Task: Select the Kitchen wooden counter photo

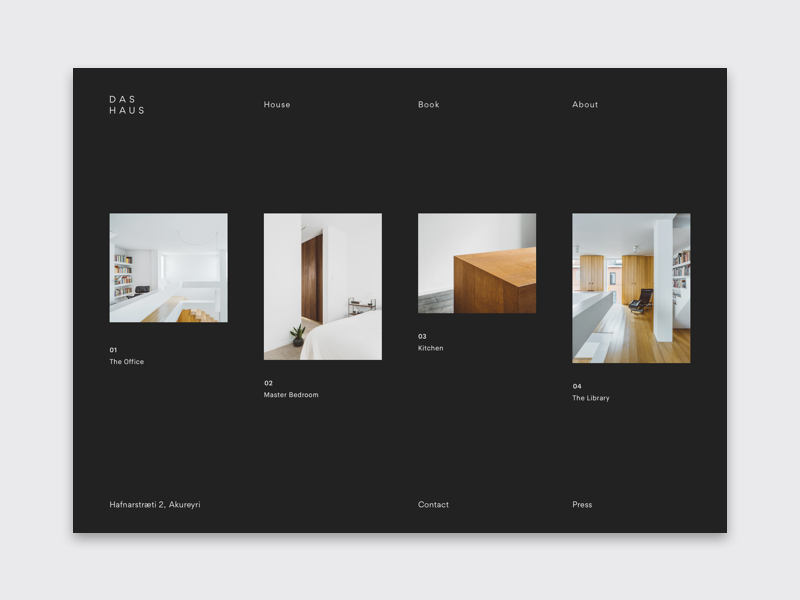Action: (477, 263)
